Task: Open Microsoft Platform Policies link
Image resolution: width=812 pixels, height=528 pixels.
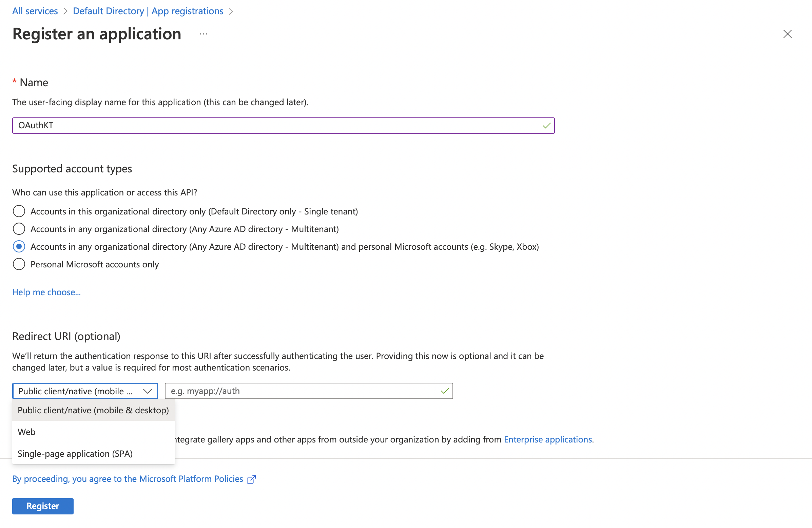Action: pos(128,479)
